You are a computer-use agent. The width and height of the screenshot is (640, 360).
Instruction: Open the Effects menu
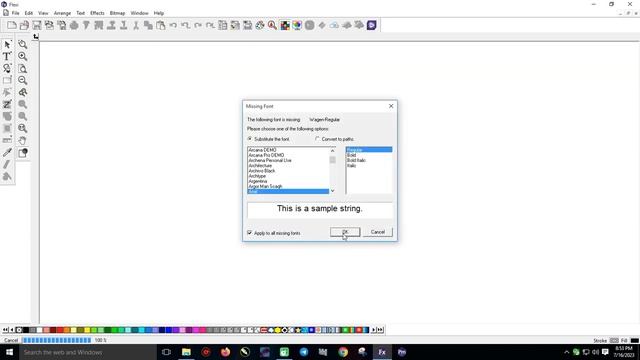97,13
